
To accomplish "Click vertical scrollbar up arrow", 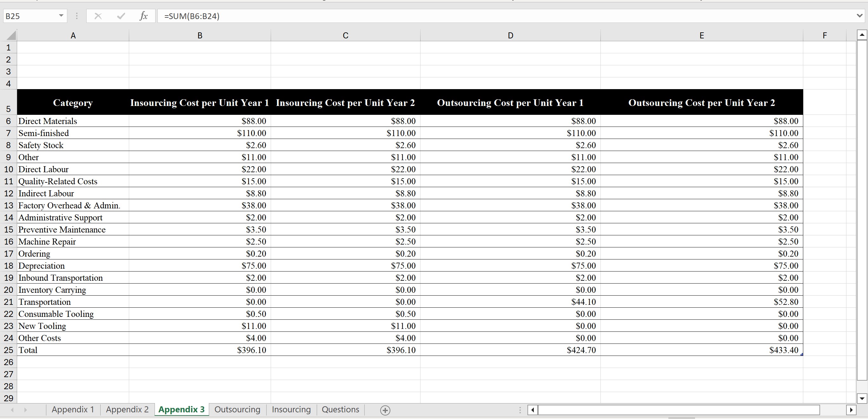I will (x=862, y=35).
